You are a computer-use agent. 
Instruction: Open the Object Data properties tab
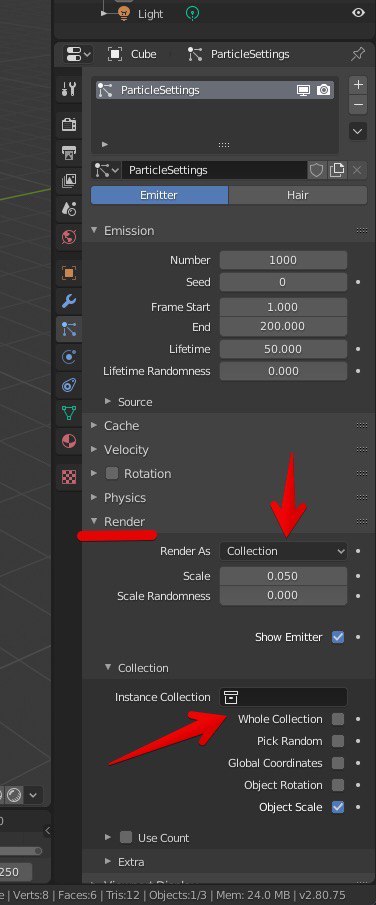[69, 413]
